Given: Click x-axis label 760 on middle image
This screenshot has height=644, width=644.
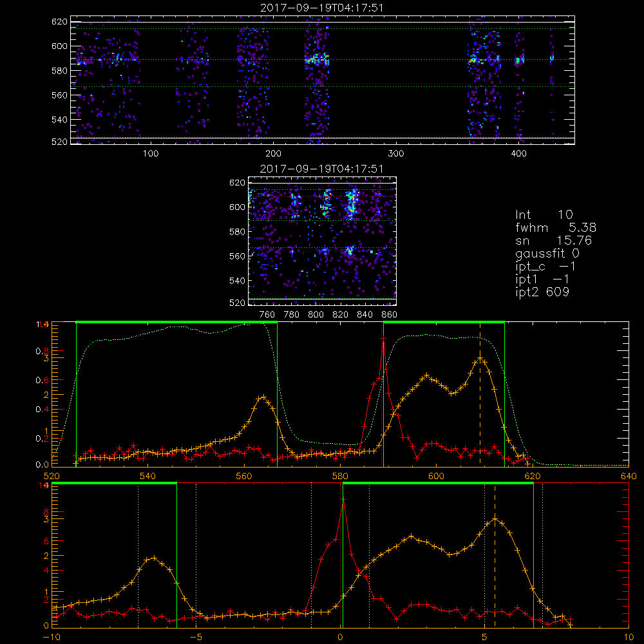Looking at the screenshot, I should [267, 315].
